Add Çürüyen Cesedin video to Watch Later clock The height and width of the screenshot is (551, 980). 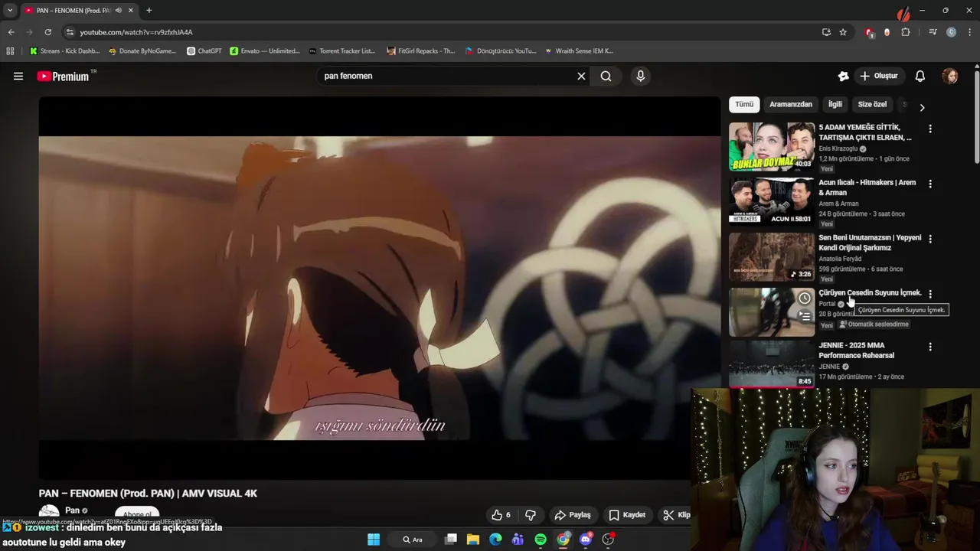pos(805,298)
